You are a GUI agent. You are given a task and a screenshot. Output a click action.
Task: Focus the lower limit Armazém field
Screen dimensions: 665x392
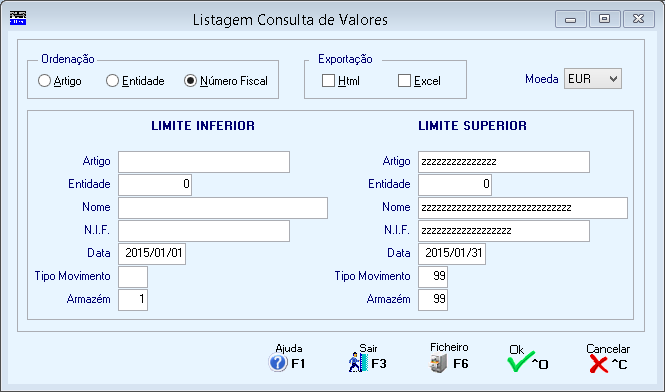coord(133,300)
